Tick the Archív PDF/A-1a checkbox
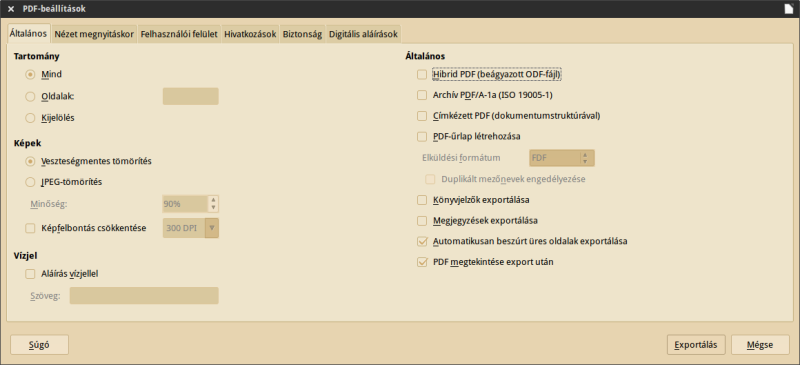800x365 pixels. (x=421, y=95)
